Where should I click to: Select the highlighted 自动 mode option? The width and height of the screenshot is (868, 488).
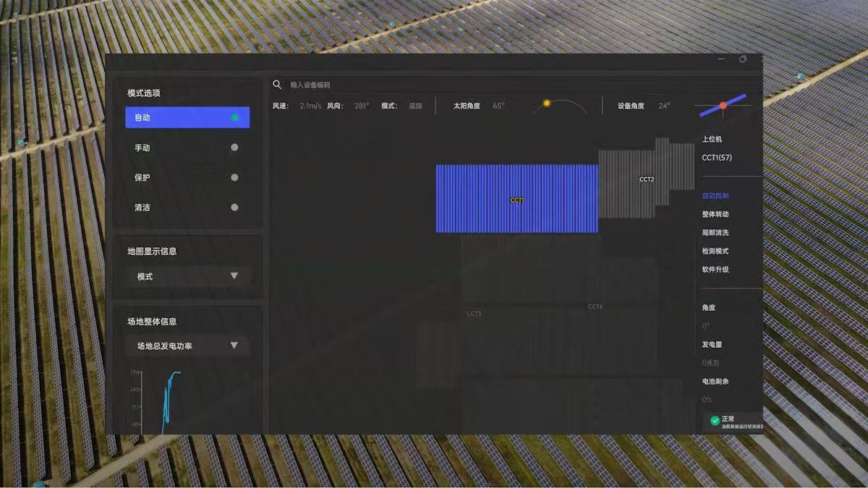pyautogui.click(x=187, y=117)
